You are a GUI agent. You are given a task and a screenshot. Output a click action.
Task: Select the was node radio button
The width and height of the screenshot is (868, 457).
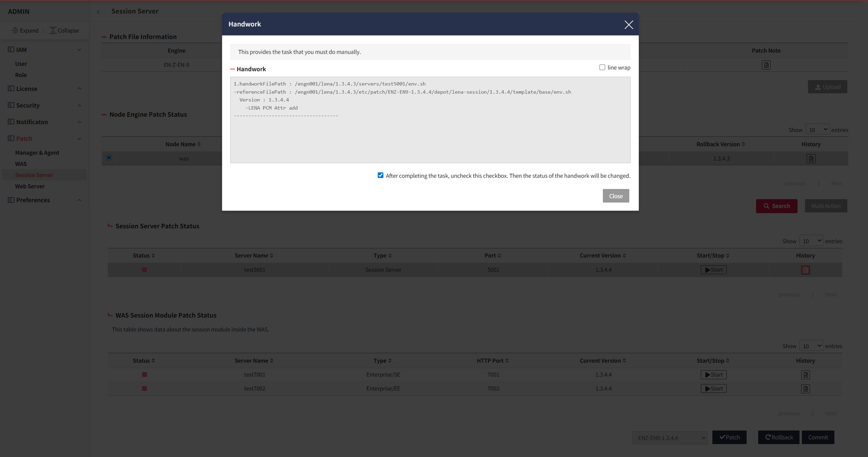(x=109, y=157)
